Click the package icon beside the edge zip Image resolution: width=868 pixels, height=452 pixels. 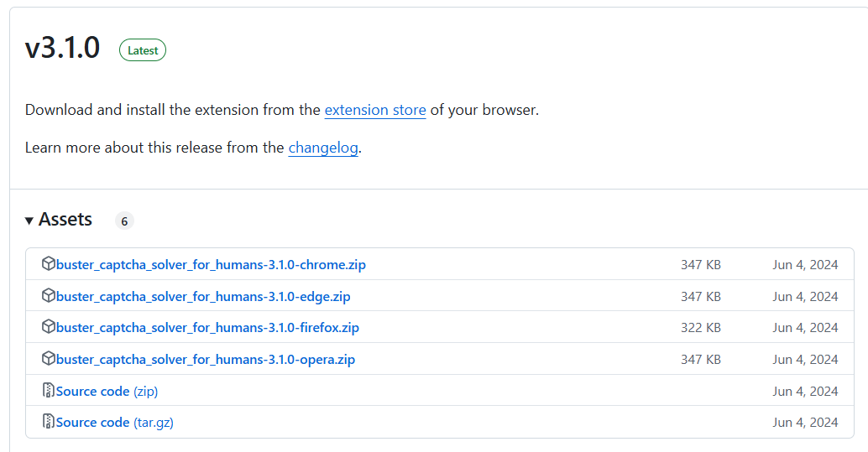point(48,296)
